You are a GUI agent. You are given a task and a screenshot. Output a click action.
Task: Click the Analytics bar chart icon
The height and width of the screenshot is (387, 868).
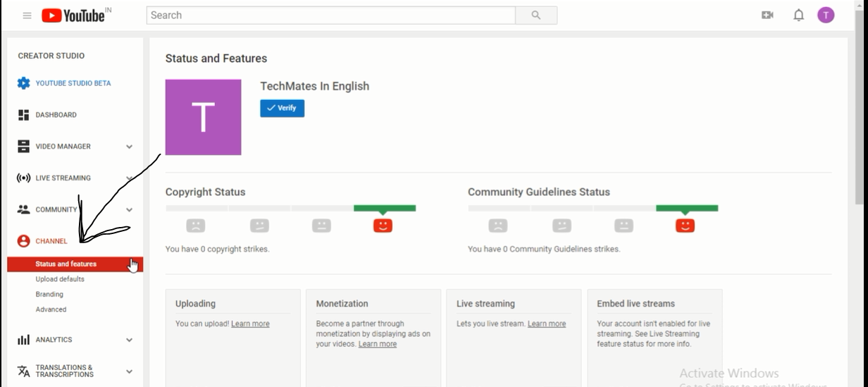(23, 340)
